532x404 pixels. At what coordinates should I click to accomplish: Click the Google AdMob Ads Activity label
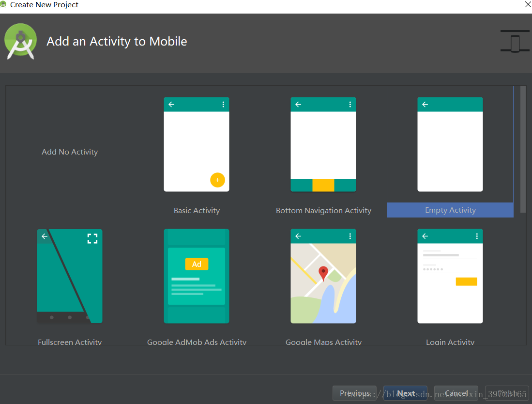click(197, 342)
